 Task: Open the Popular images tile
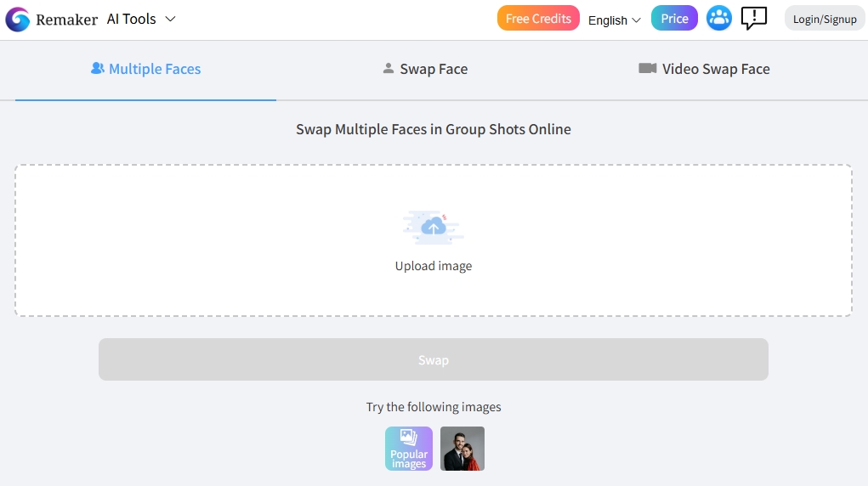[409, 449]
